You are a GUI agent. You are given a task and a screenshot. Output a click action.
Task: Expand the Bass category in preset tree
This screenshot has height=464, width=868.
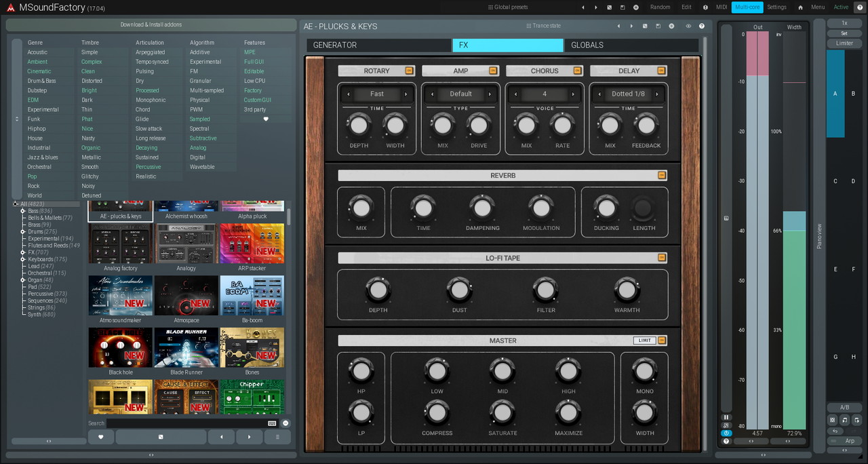pyautogui.click(x=22, y=211)
